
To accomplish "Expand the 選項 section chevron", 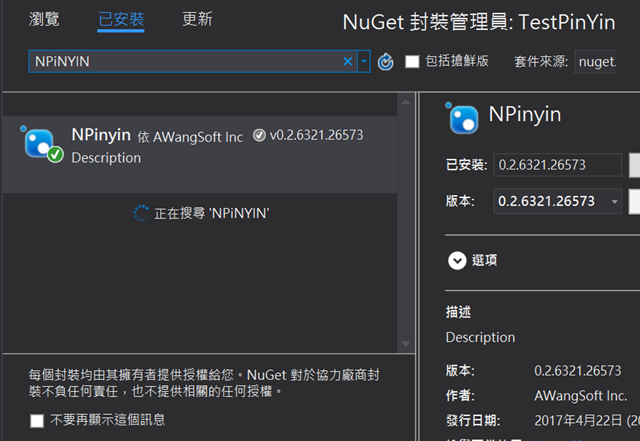I will tap(457, 261).
